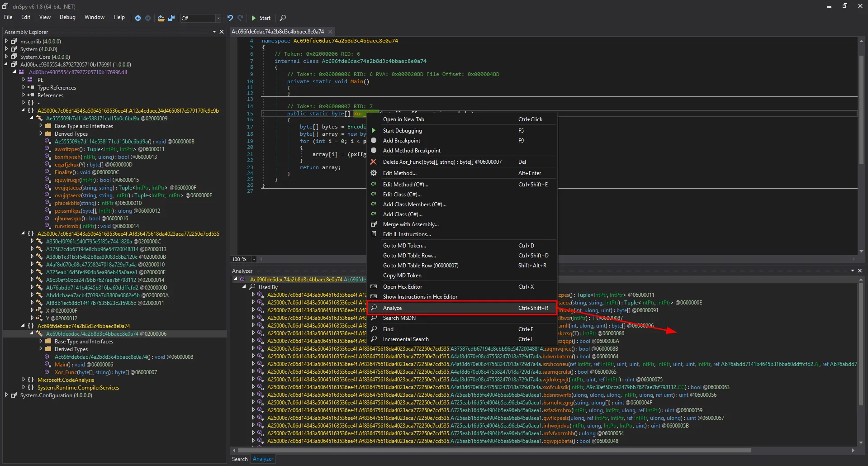This screenshot has width=868, height=466.
Task: Choose Analyze from the context menu
Action: click(392, 308)
